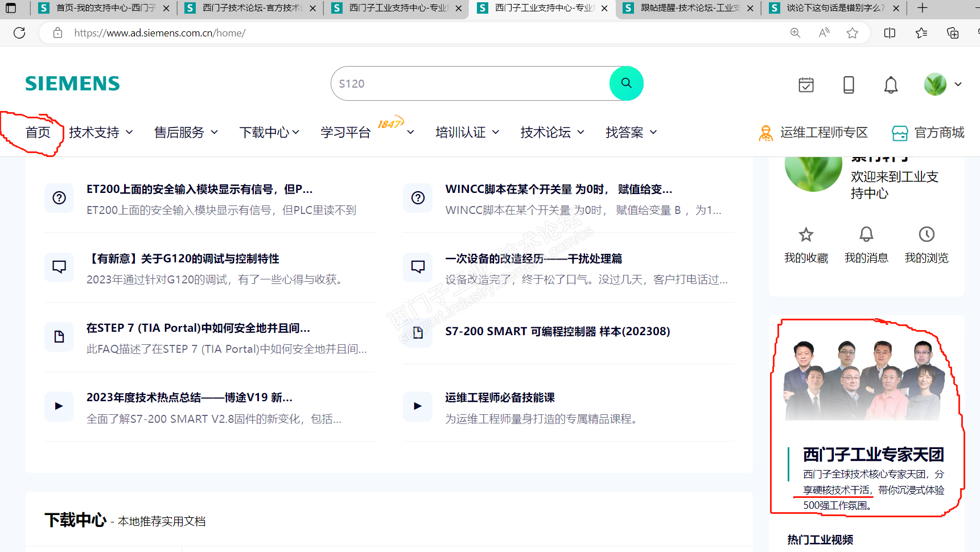The image size is (980, 552).
Task: Reload the page with the refresh icon
Action: point(19,33)
